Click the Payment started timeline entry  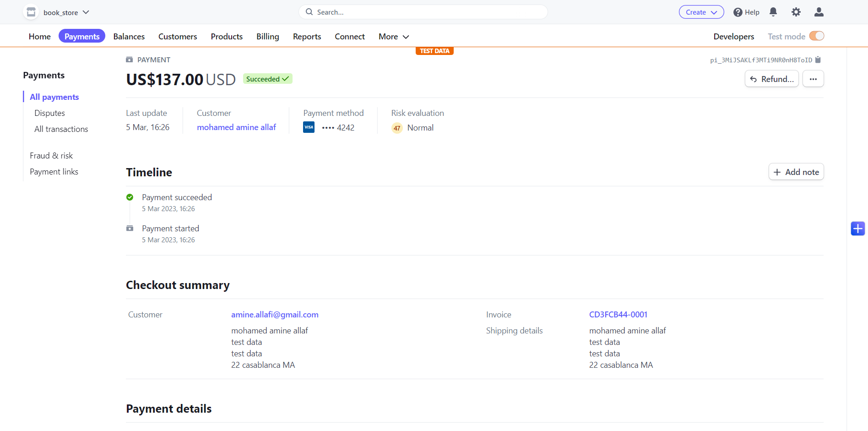[170, 229]
